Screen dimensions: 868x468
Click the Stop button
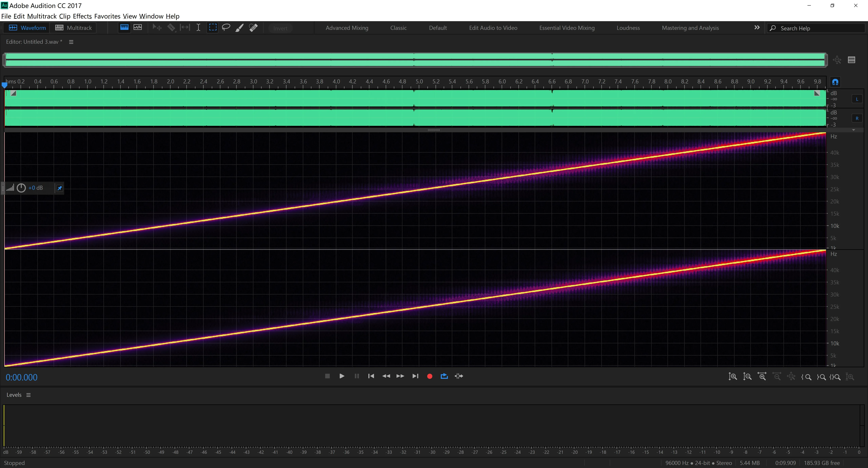point(327,376)
